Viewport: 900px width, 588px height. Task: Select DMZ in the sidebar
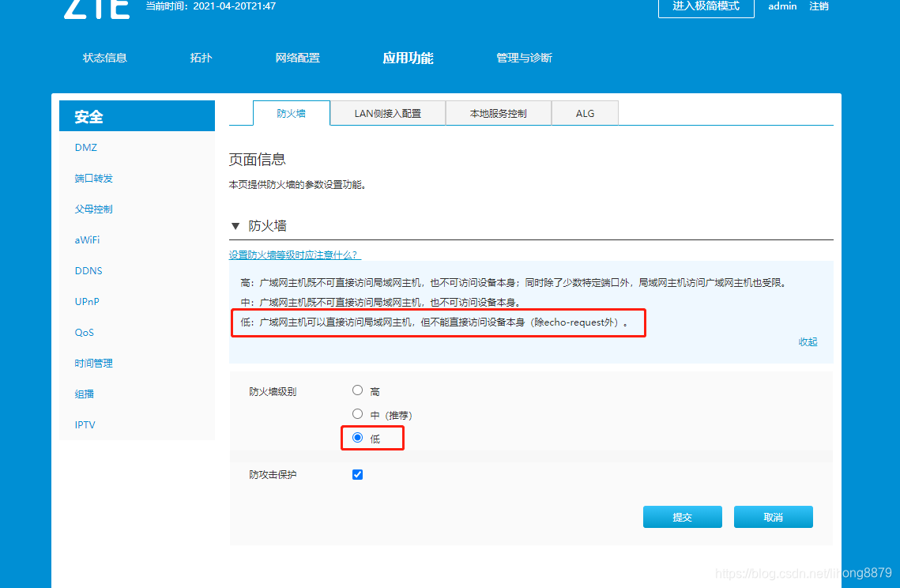85,147
